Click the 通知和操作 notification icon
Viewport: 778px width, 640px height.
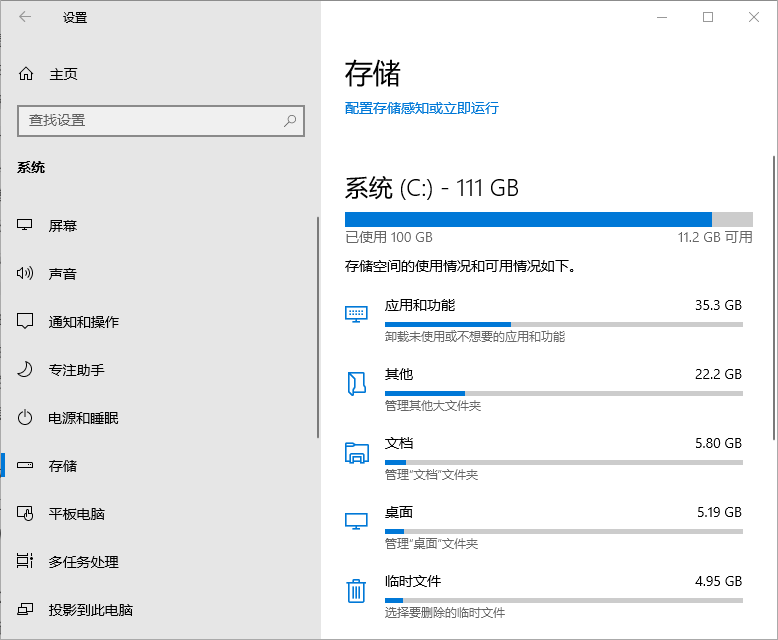[x=25, y=321]
